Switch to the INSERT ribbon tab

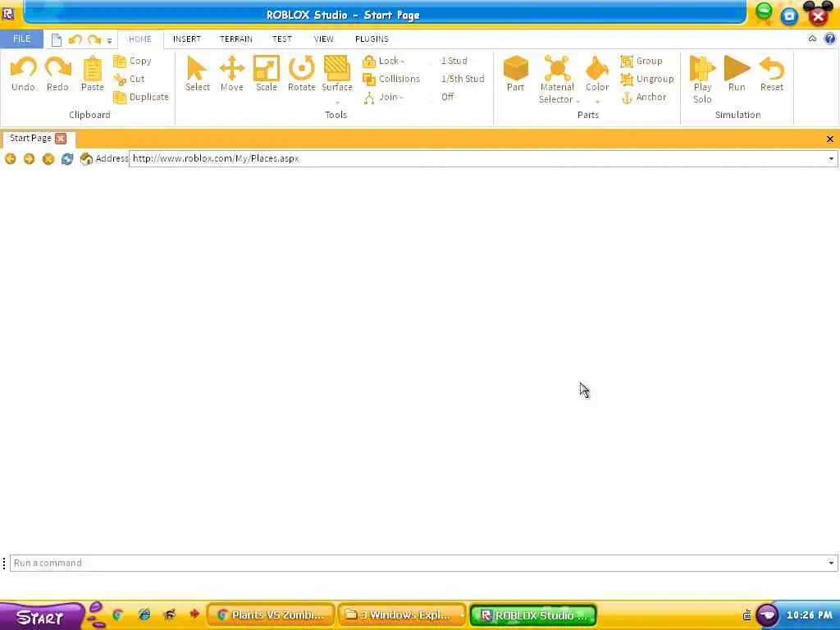[186, 39]
